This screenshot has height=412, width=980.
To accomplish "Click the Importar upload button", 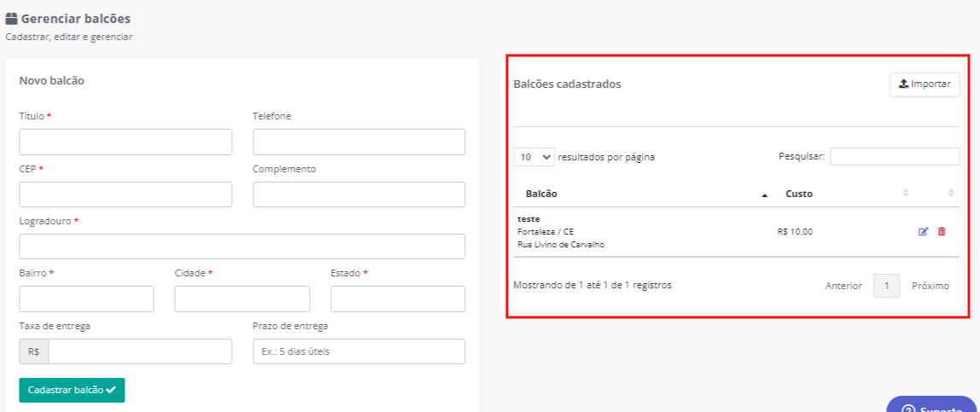I will [925, 84].
